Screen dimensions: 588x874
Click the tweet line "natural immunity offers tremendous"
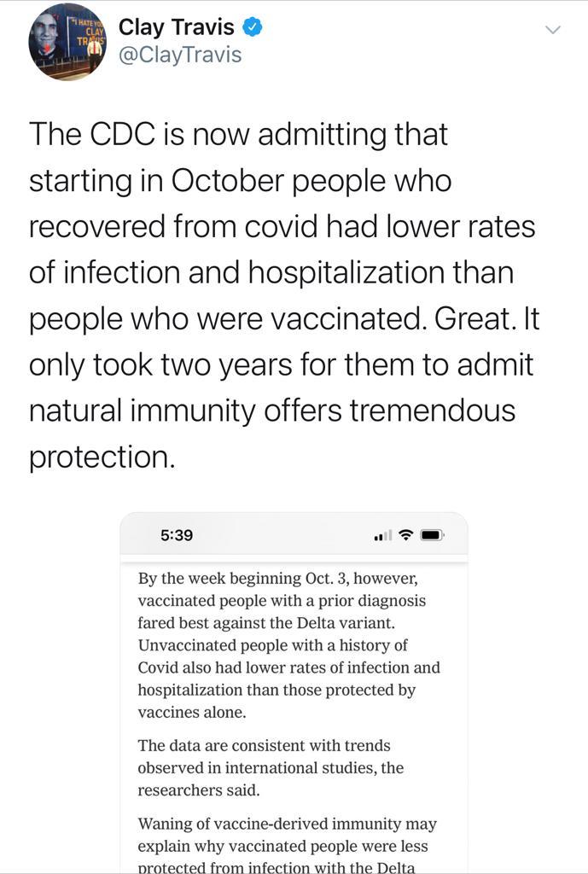click(x=272, y=411)
